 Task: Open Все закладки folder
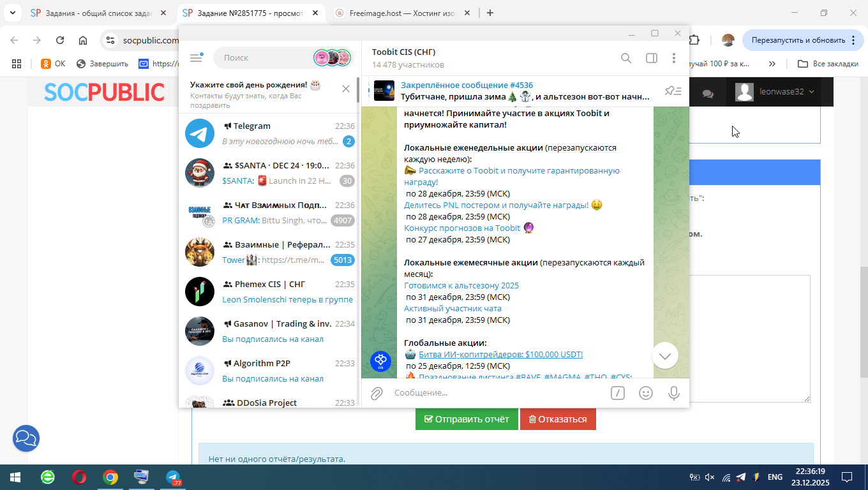828,64
